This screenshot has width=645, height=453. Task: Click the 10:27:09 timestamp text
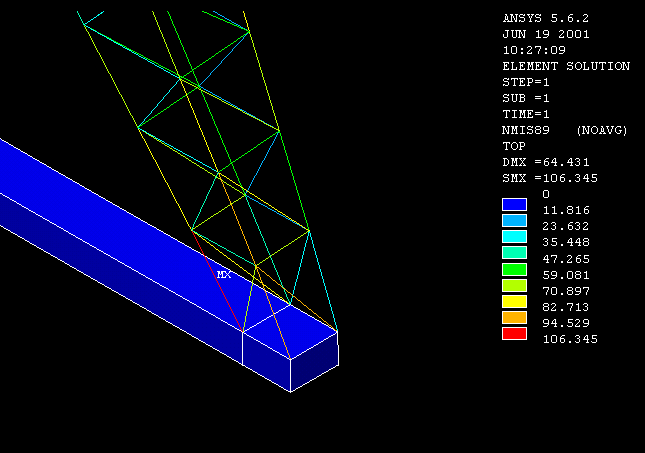534,50
